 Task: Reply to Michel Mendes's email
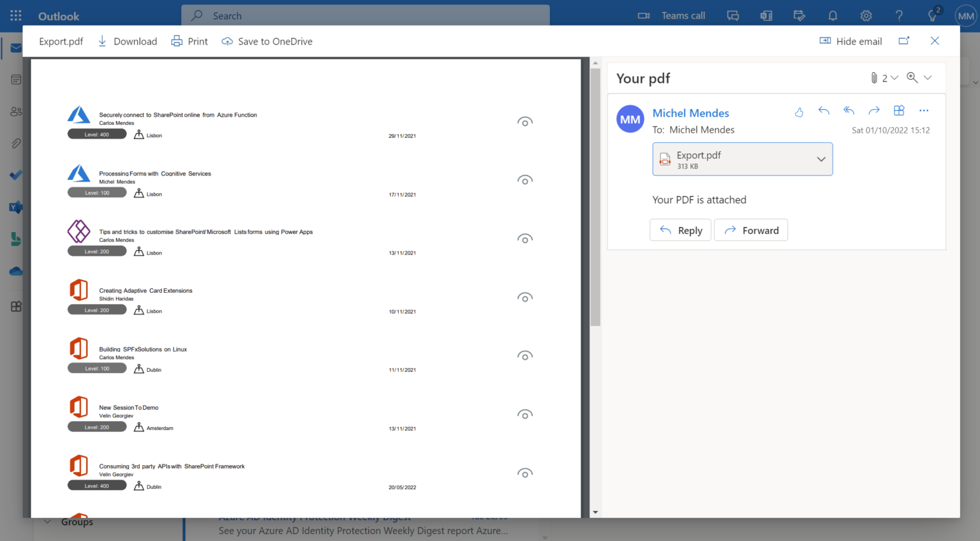click(x=680, y=230)
